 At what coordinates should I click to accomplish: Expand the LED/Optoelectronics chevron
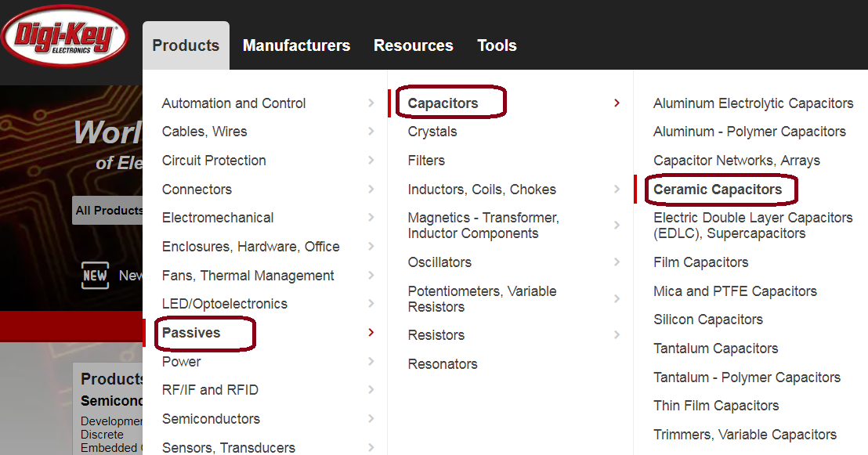click(x=371, y=303)
